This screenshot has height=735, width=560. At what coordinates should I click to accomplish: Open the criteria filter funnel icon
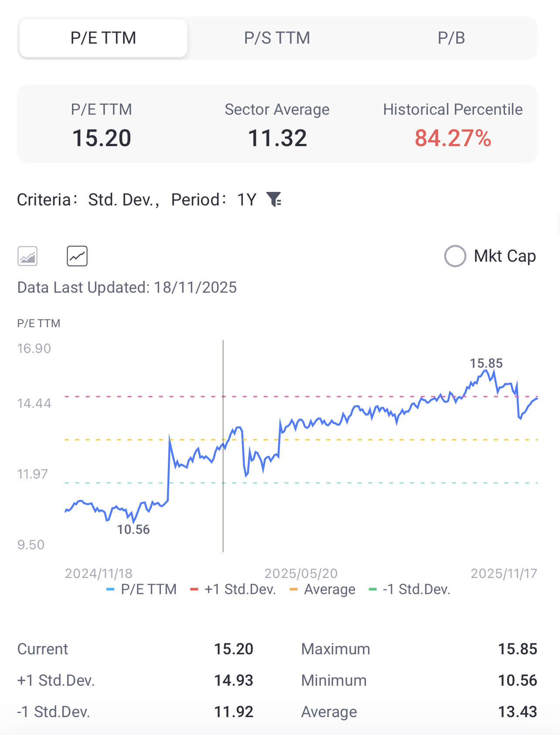(x=274, y=200)
